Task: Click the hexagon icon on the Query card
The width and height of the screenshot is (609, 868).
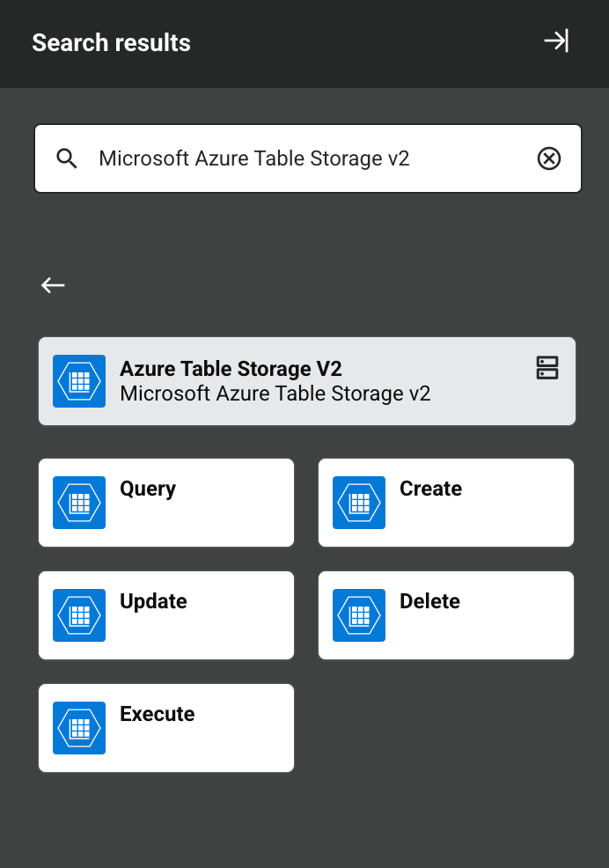Action: tap(78, 502)
